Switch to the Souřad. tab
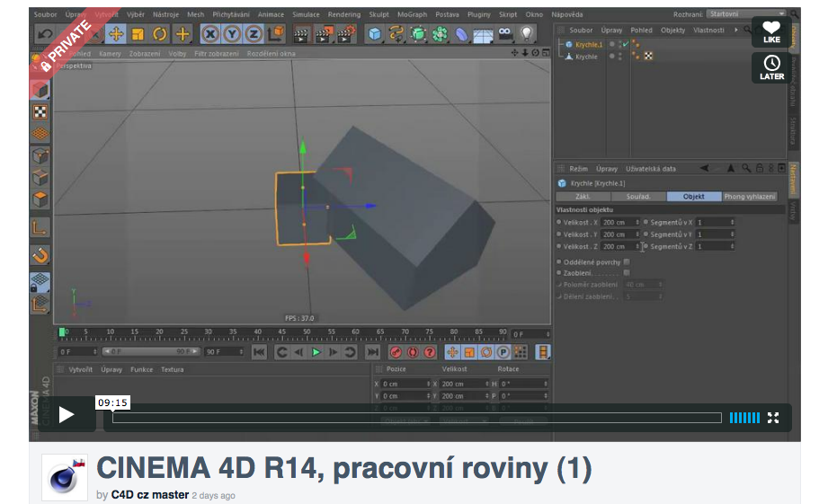The image size is (828, 504). click(x=638, y=197)
